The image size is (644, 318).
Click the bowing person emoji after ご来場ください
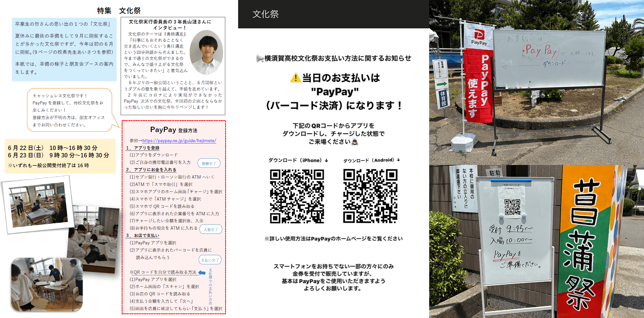(x=355, y=142)
